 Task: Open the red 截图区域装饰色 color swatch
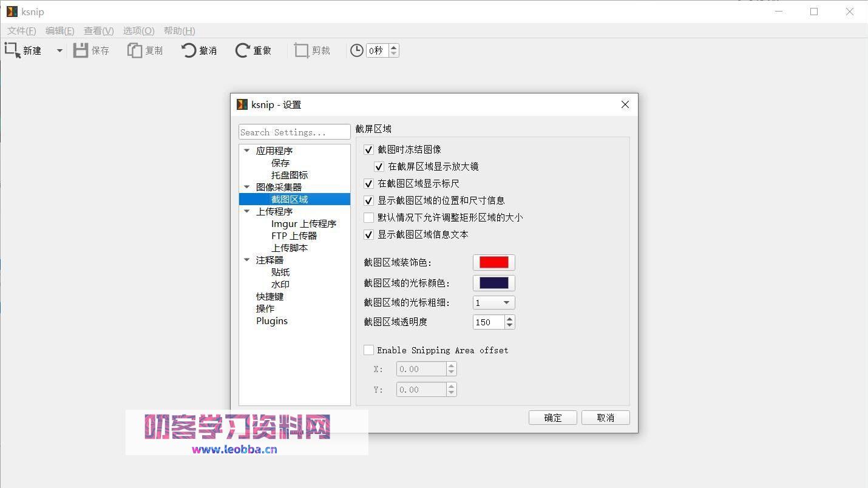(493, 262)
